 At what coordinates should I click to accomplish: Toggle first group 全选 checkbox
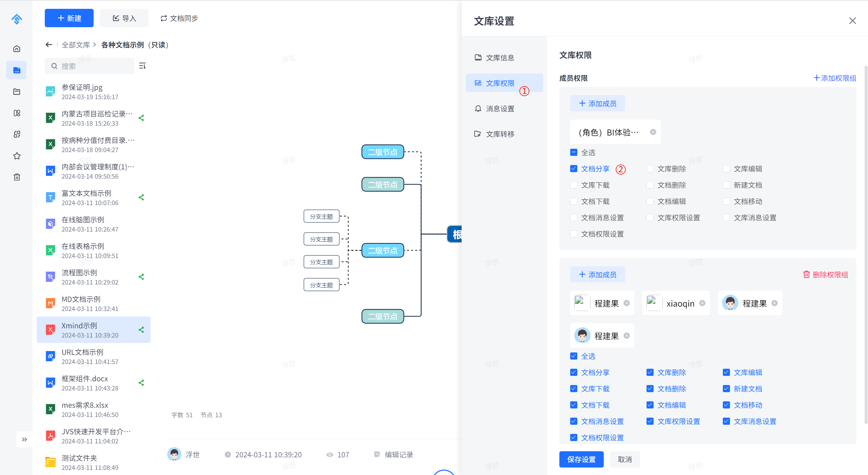point(574,152)
